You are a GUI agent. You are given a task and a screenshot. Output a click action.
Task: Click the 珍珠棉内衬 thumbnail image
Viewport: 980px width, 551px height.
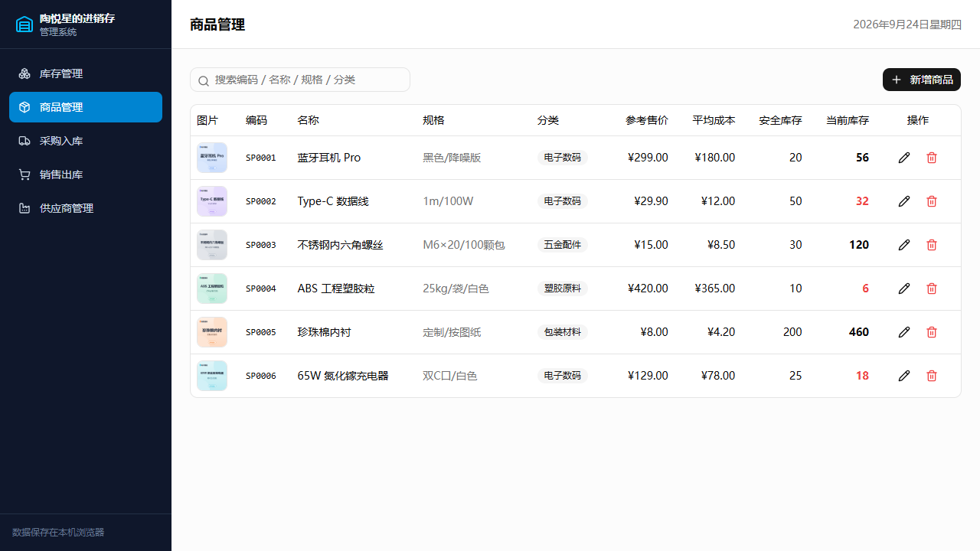tap(212, 332)
